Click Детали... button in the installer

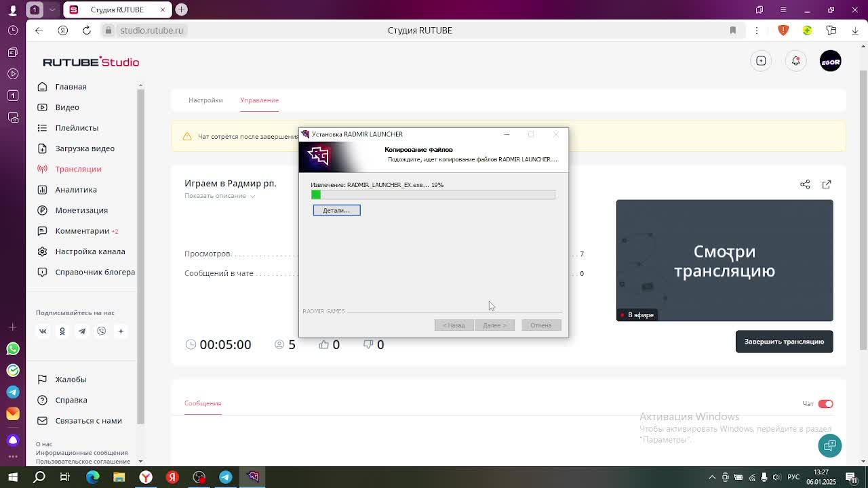(336, 210)
